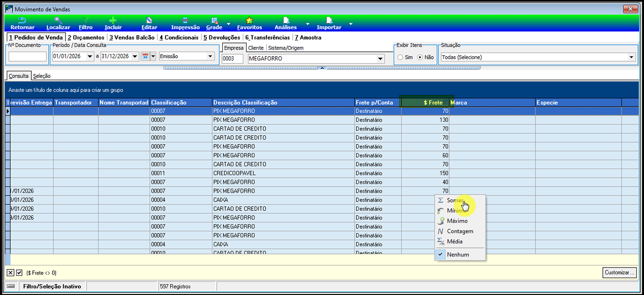Open the Sistema/Origem filter tab
The height and width of the screenshot is (295, 644).
point(286,48)
